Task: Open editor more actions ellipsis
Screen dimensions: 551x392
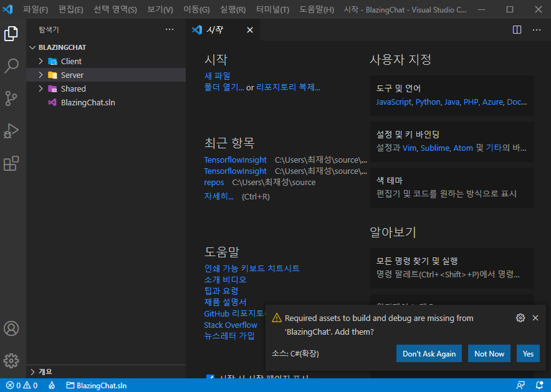Action: tap(537, 30)
